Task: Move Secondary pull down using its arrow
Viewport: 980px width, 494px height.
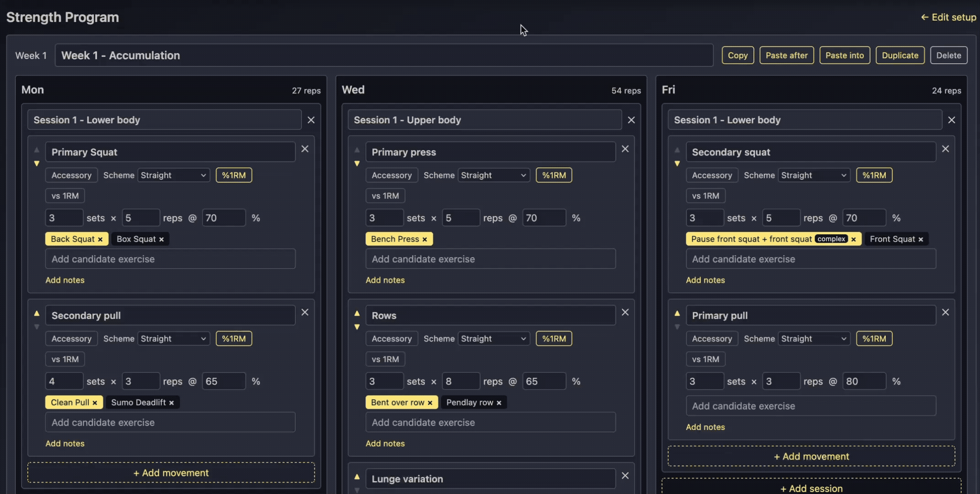Action: 37,327
